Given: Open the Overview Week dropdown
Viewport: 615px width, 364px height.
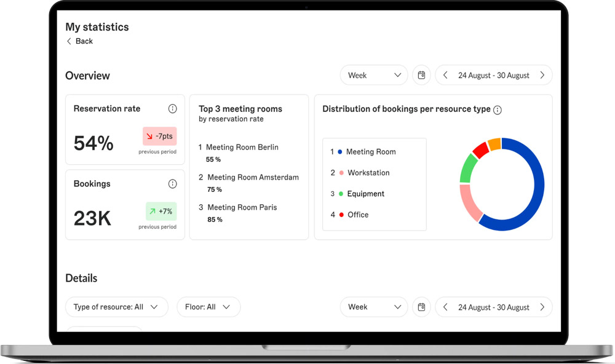Looking at the screenshot, I should [374, 75].
